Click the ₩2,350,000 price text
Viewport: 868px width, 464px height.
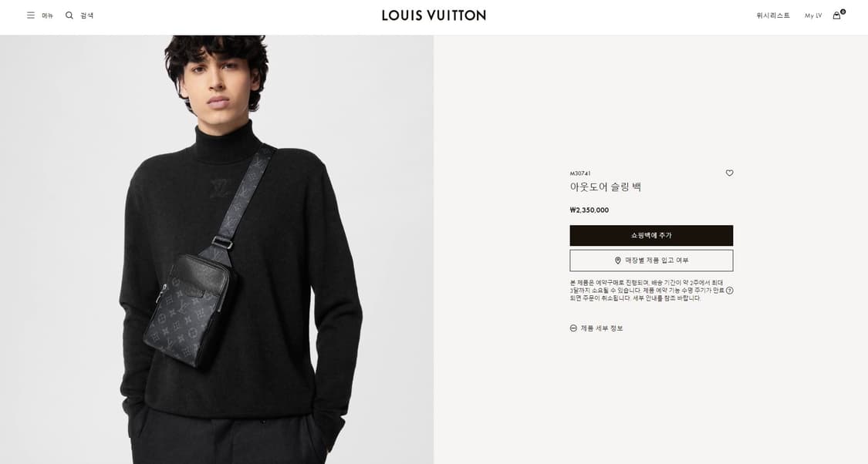pos(589,210)
